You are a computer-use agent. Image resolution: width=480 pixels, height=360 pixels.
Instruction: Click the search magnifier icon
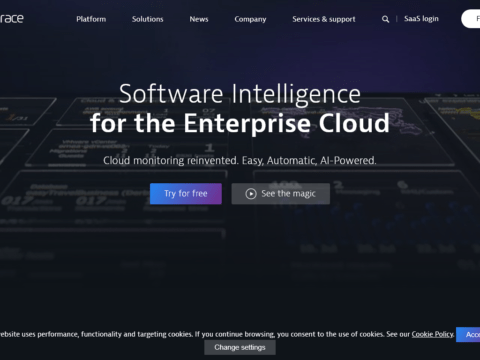pyautogui.click(x=385, y=19)
